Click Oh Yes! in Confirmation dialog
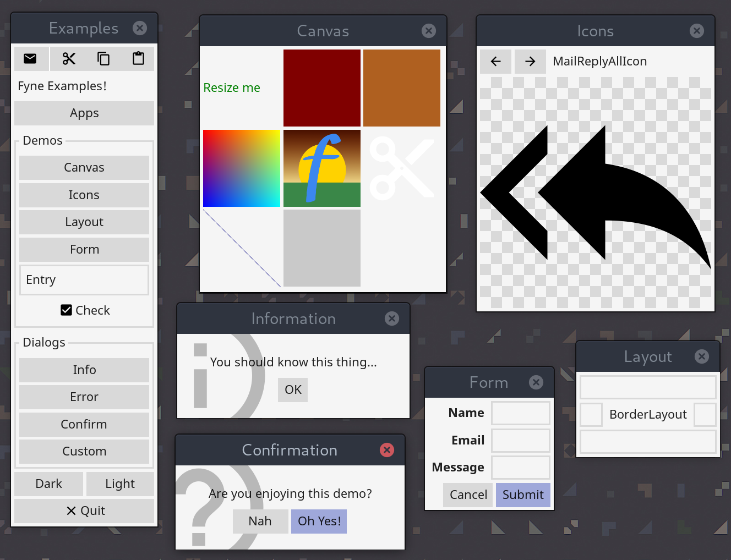This screenshot has width=731, height=560. point(319,521)
